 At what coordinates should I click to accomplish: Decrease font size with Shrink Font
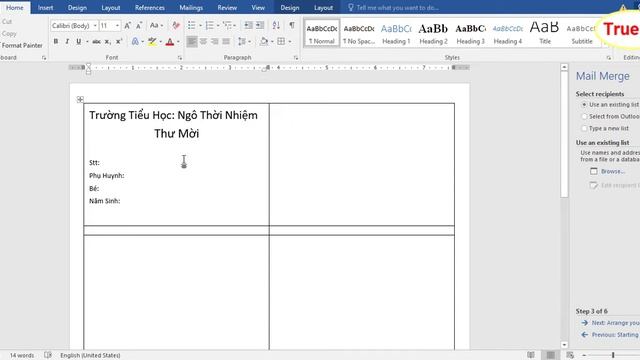pos(139,26)
